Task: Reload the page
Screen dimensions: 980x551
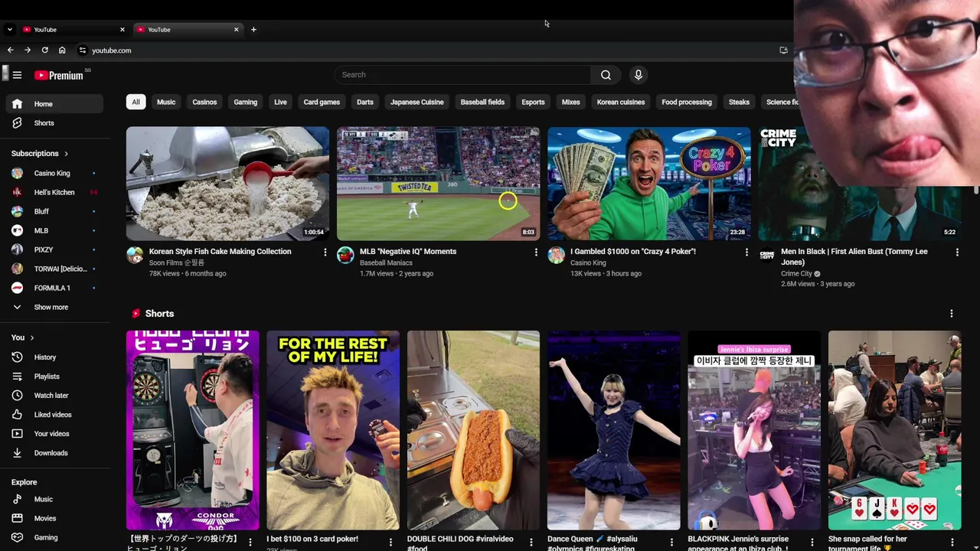Action: tap(45, 51)
